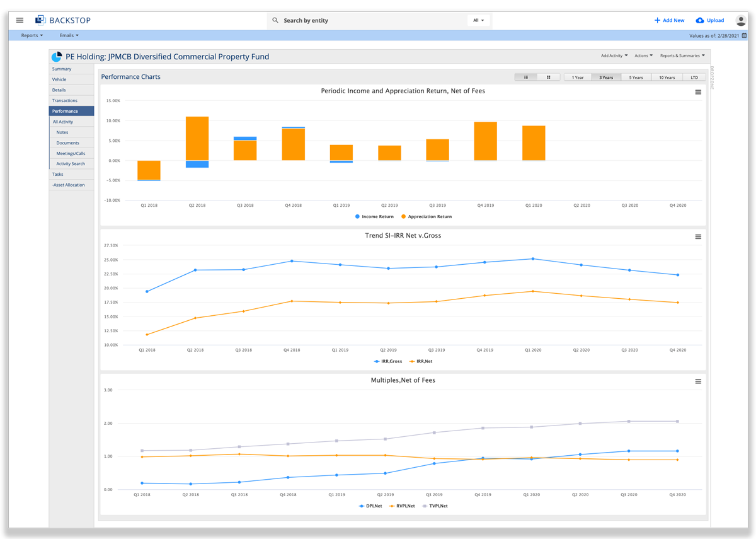Click the PE Holding JPMCB fund title
Viewport: 756px width, 539px height.
pyautogui.click(x=167, y=57)
